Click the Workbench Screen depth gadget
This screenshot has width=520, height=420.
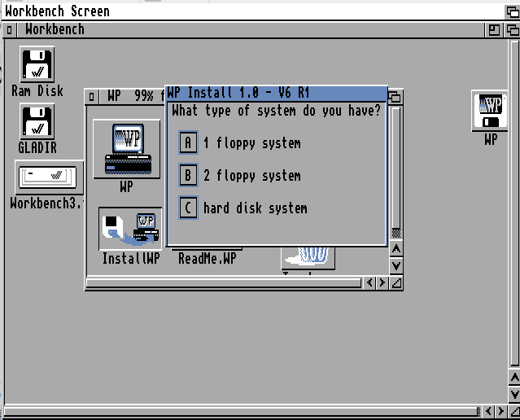(x=513, y=12)
